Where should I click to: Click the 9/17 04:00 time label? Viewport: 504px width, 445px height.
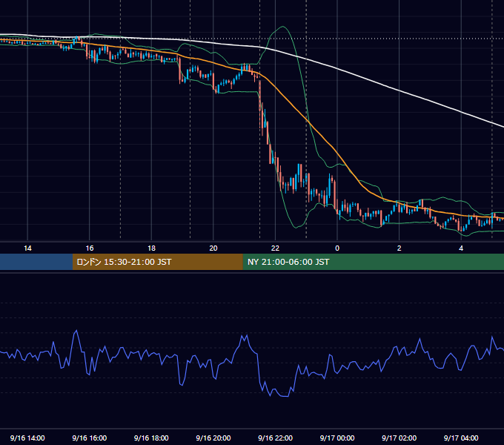tap(461, 438)
